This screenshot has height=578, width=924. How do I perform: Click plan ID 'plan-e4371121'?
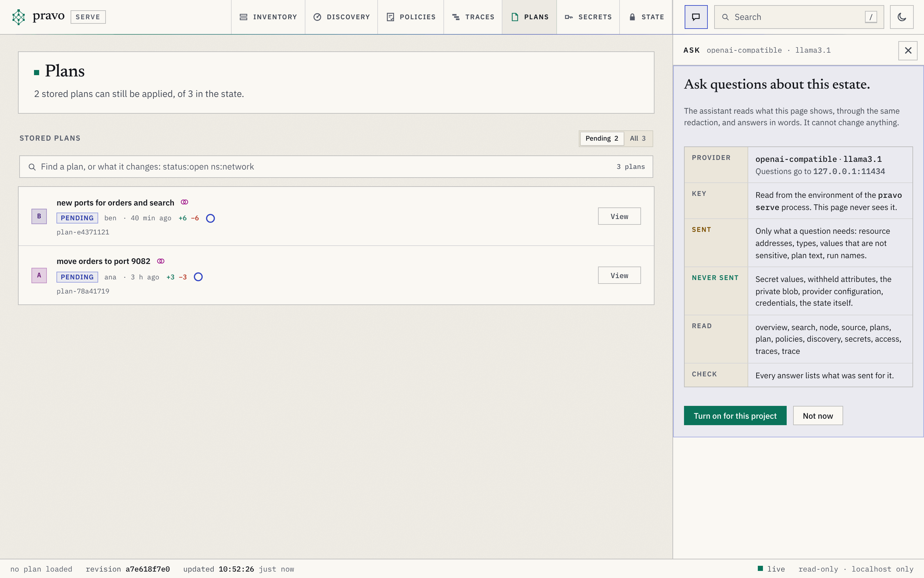[83, 232]
